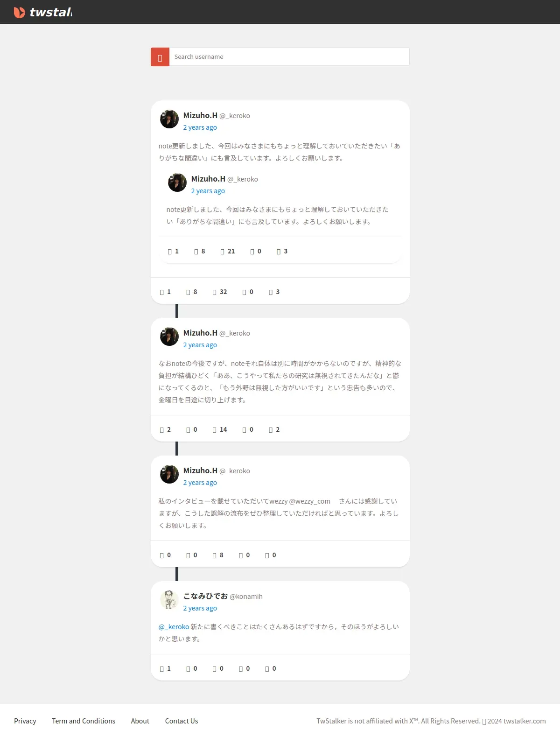Open the About footer link
The width and height of the screenshot is (560, 737).
(140, 721)
